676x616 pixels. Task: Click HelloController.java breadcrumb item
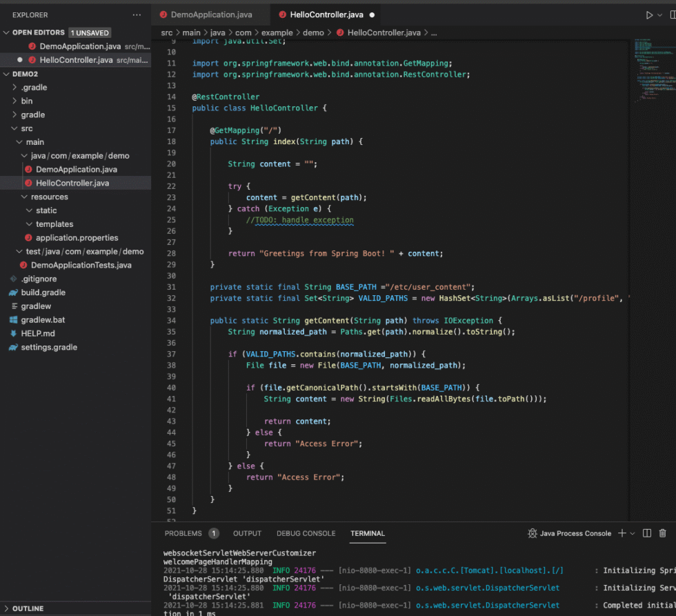pos(379,32)
